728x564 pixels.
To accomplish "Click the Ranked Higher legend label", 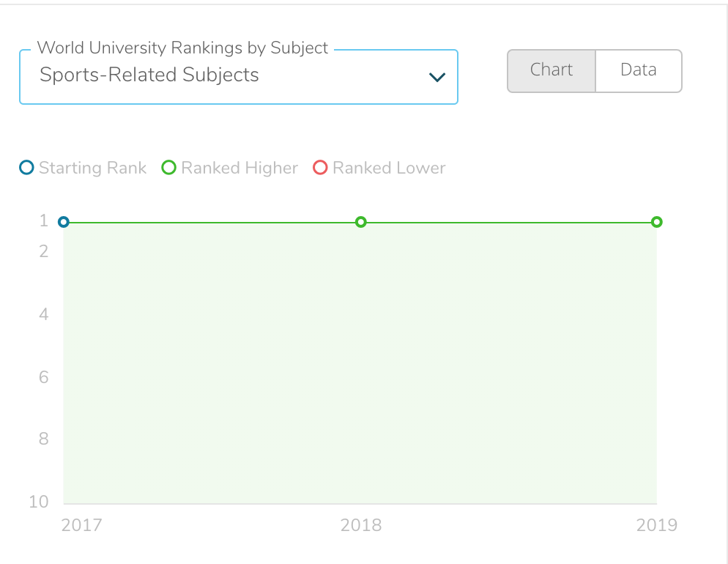I will tap(239, 168).
